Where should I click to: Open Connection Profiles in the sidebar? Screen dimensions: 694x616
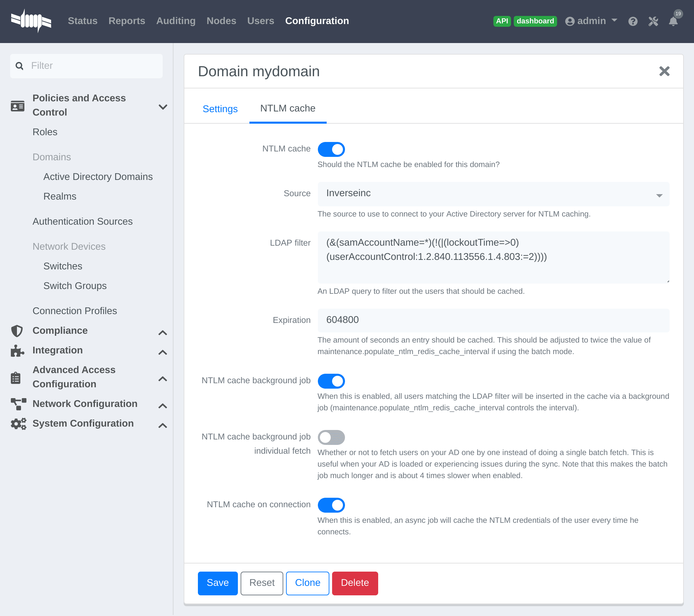(x=75, y=311)
